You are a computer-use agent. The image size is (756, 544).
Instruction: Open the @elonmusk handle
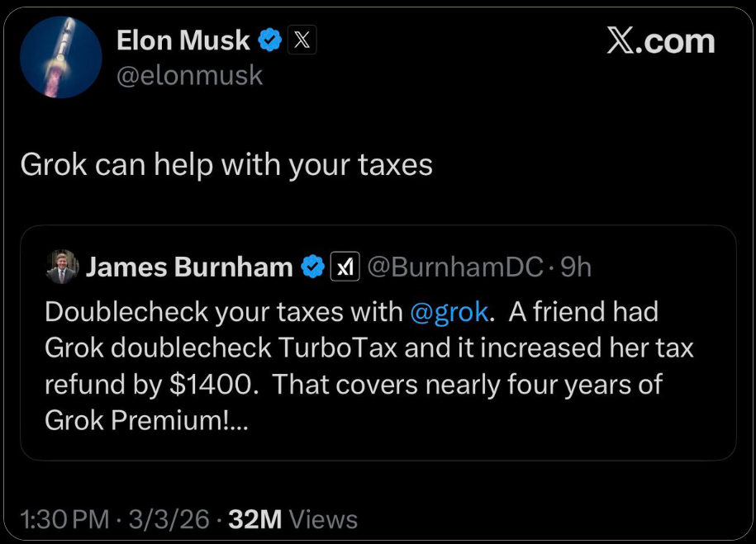click(190, 75)
